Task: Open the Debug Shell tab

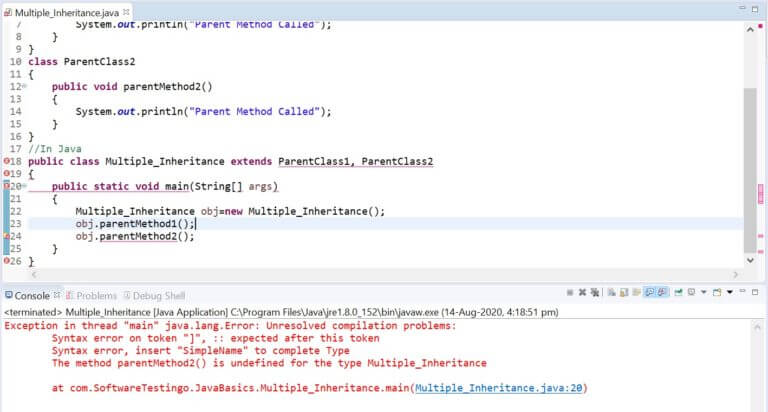Action: [x=158, y=296]
